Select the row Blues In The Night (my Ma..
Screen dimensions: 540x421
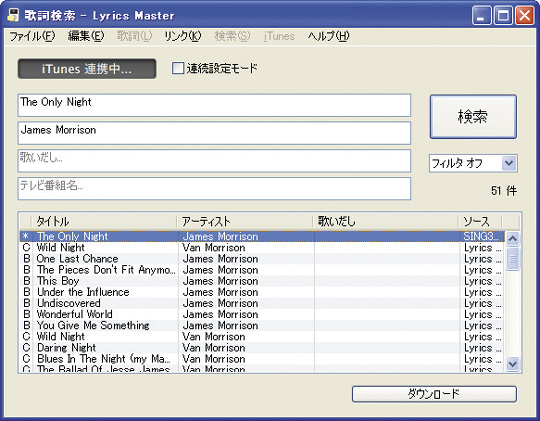[x=262, y=359]
